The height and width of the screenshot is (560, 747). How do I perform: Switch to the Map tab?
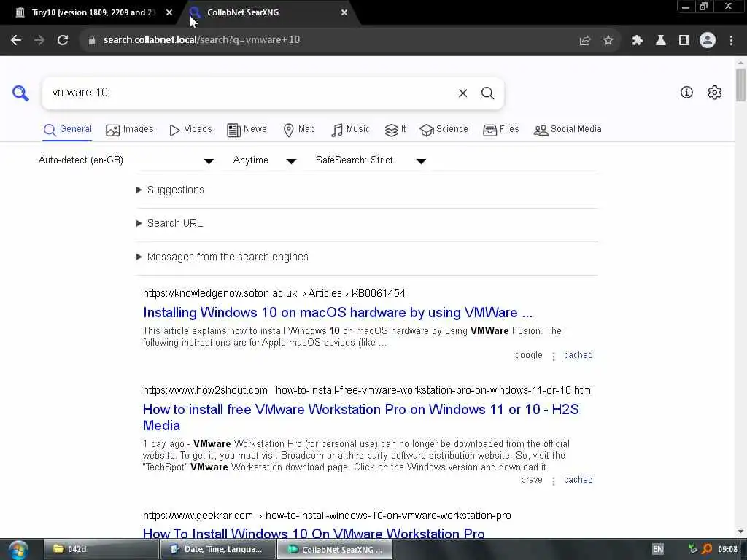click(298, 129)
